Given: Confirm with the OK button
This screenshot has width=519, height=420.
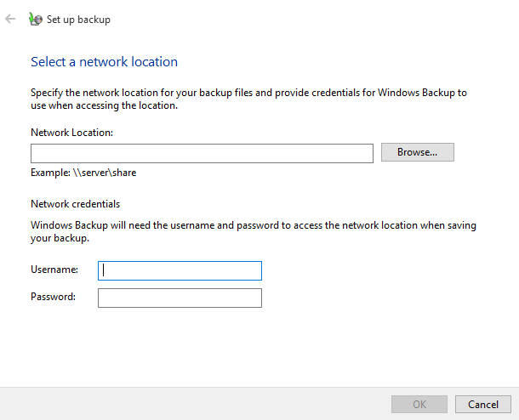Looking at the screenshot, I should [x=419, y=404].
